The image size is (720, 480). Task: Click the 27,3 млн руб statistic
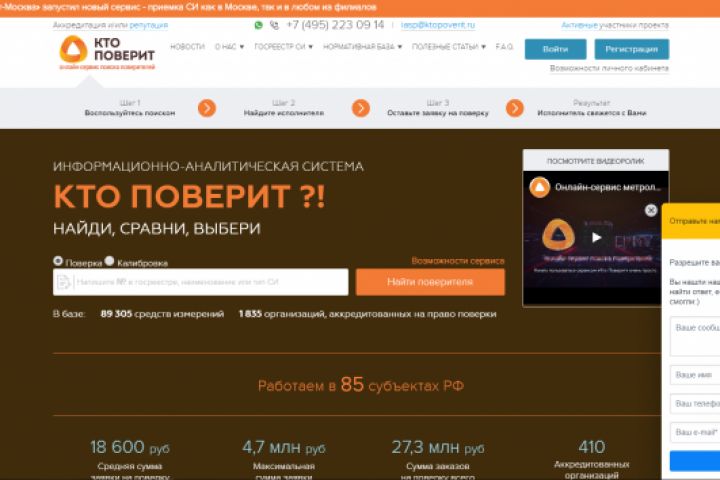point(438,458)
